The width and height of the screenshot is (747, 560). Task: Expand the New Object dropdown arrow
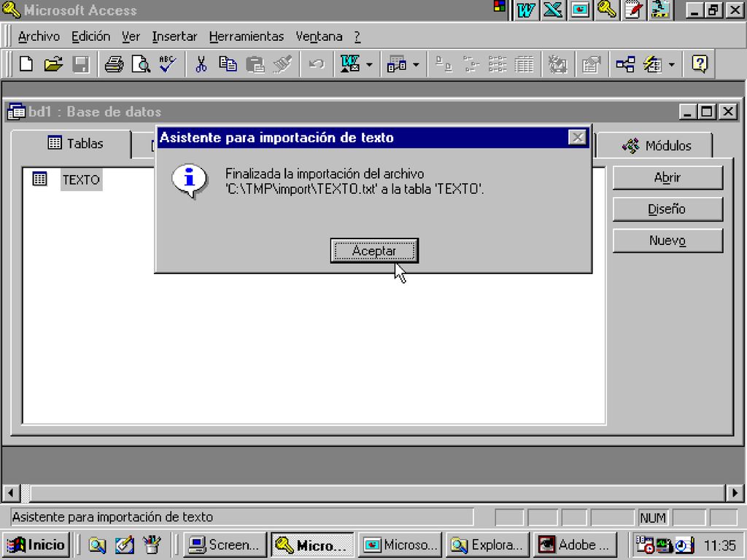click(672, 64)
